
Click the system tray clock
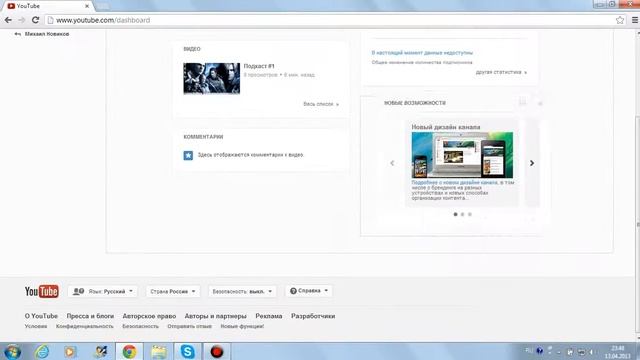coord(618,352)
